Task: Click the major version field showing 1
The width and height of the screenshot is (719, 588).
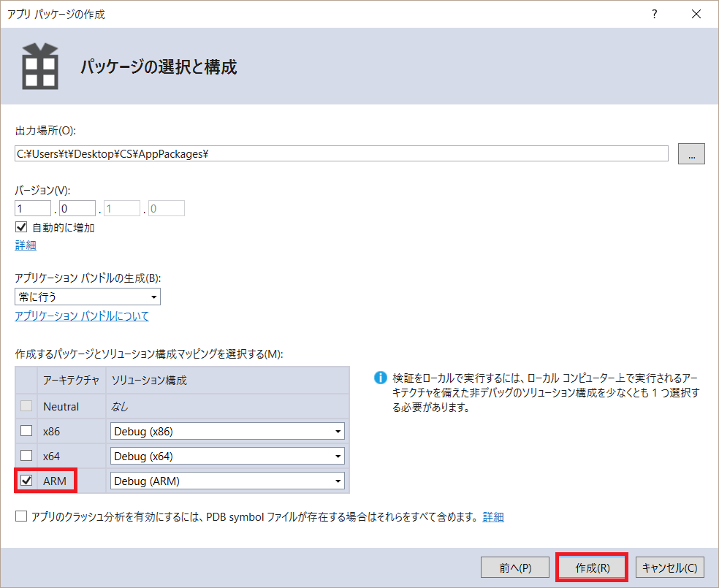Action: point(33,208)
